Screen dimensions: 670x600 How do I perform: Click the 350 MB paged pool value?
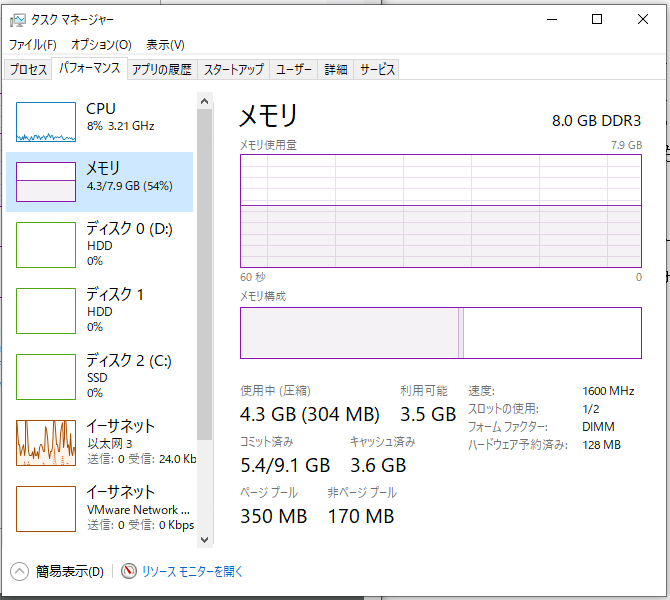[273, 516]
